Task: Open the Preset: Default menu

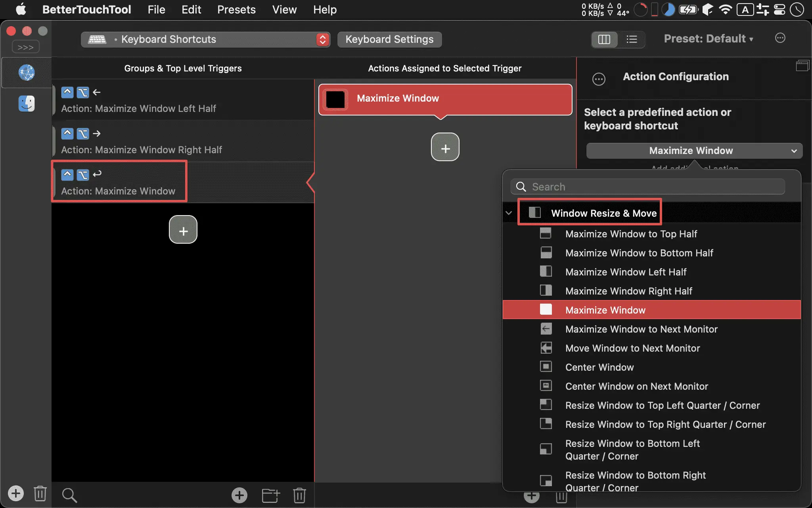Action: point(709,39)
